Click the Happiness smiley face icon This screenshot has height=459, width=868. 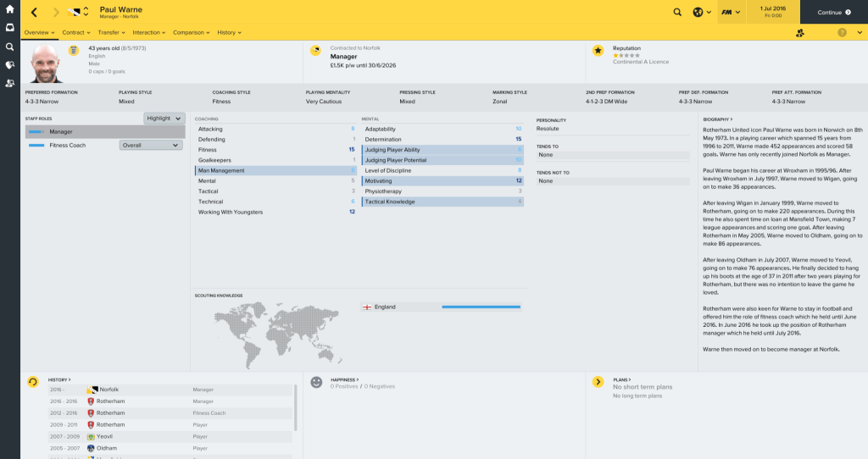point(316,382)
